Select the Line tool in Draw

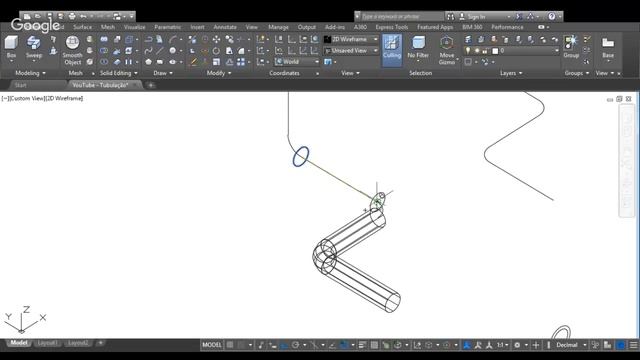tap(160, 51)
